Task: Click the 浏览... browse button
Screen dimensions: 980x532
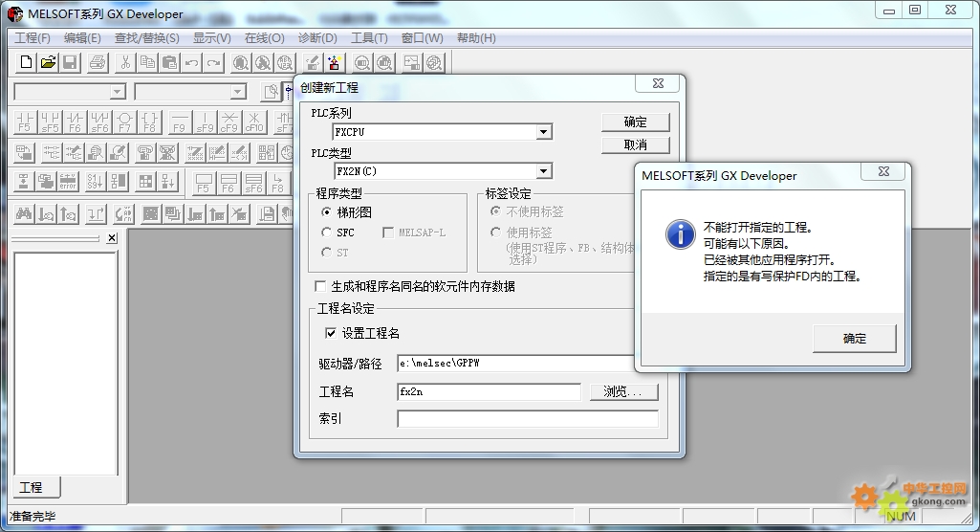Action: [623, 392]
